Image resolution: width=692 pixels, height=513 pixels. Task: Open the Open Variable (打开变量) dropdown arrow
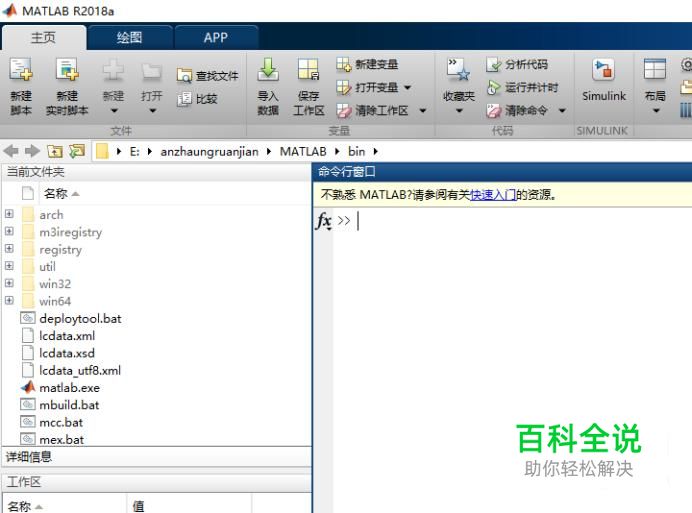pos(407,87)
